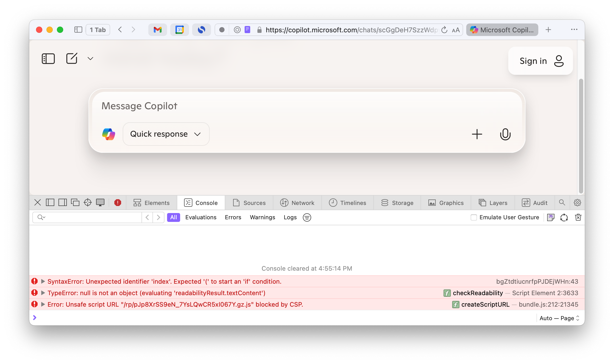614x364 pixels.
Task: Switch to the Network tab
Action: pyautogui.click(x=297, y=203)
